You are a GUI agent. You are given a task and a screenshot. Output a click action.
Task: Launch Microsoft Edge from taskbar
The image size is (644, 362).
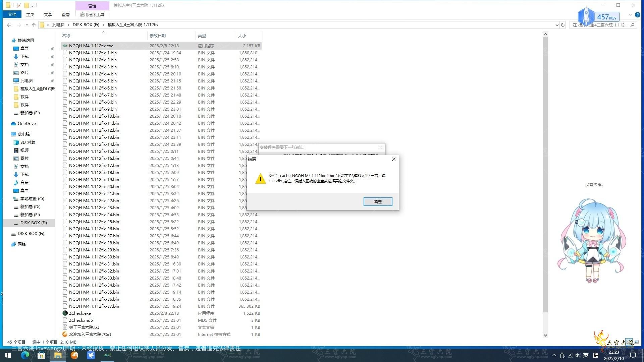25,355
